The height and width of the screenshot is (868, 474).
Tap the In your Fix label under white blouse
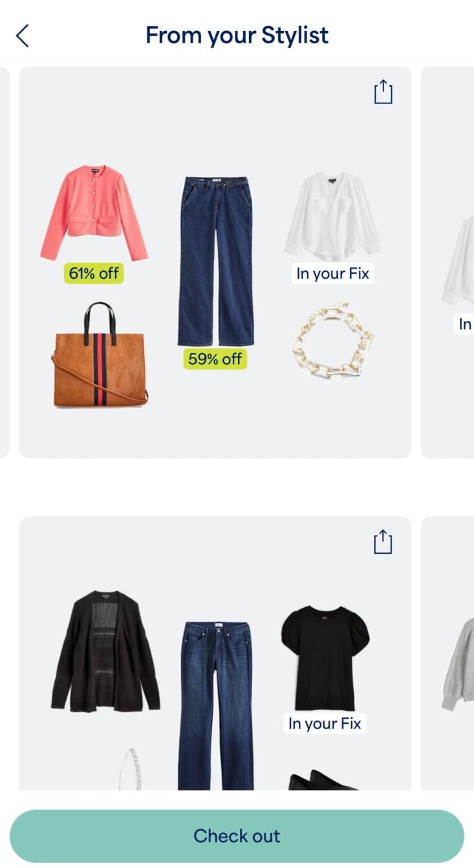click(x=332, y=274)
